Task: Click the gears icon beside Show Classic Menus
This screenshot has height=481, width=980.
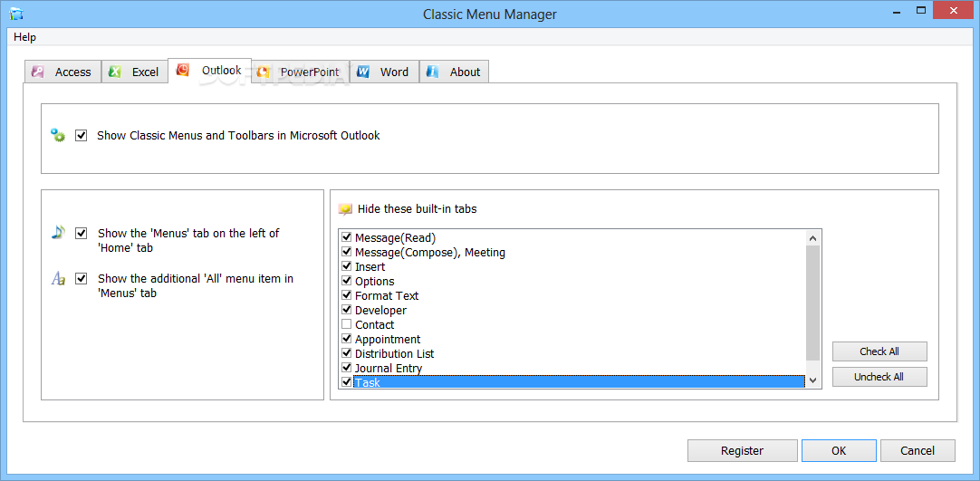Action: pyautogui.click(x=58, y=135)
